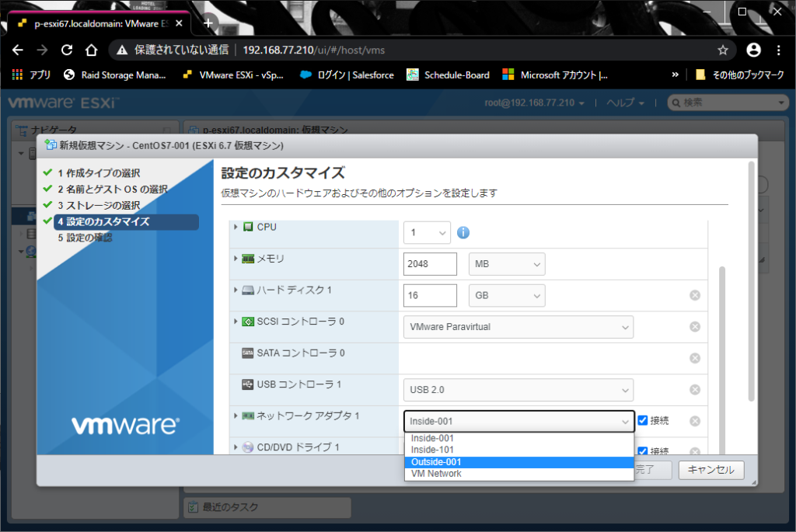
Task: Click the CPU chip icon
Action: coord(248,227)
